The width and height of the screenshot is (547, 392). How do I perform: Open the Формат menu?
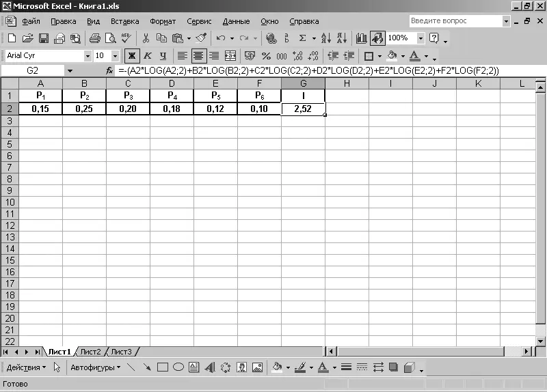[x=162, y=21]
